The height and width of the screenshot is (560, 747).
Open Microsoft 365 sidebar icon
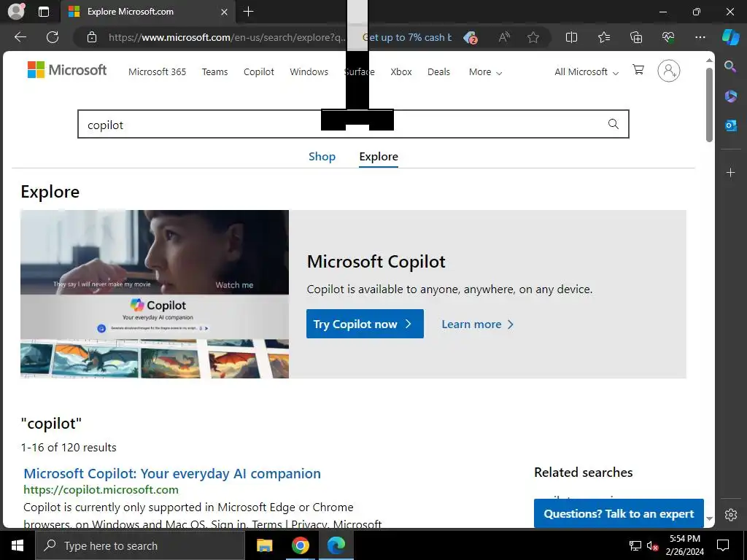click(730, 96)
